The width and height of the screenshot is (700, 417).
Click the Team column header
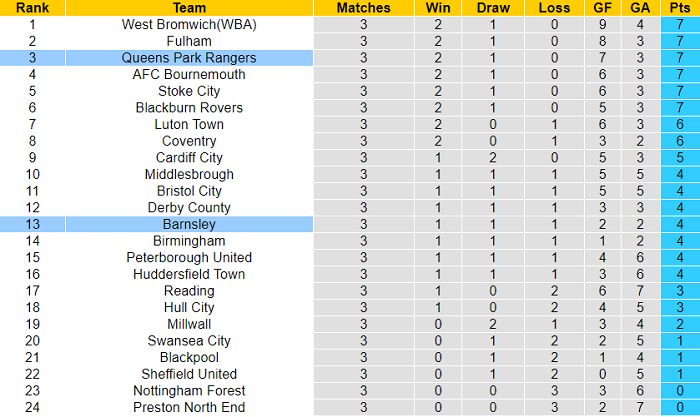(x=189, y=7)
